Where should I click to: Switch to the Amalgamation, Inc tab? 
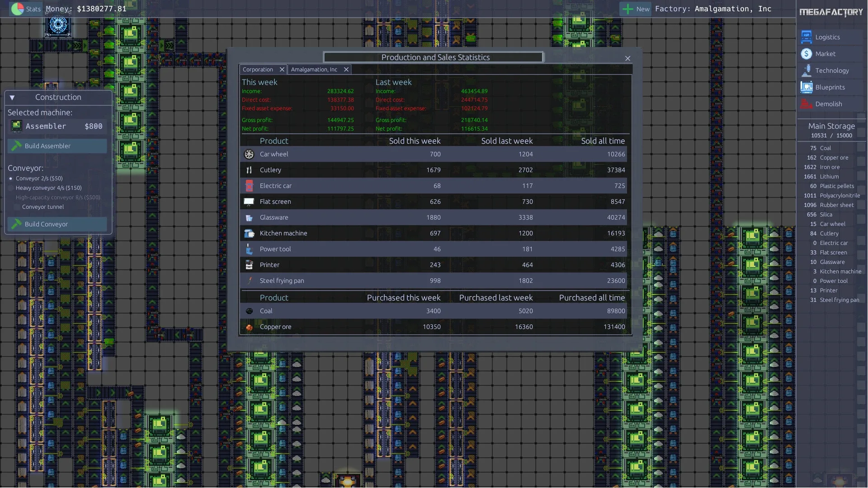click(314, 69)
